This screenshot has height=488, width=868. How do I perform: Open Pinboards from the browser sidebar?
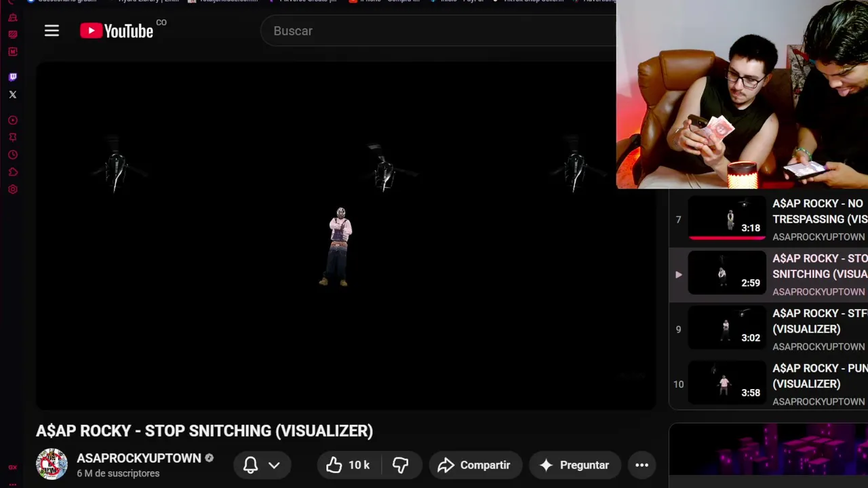[12, 137]
